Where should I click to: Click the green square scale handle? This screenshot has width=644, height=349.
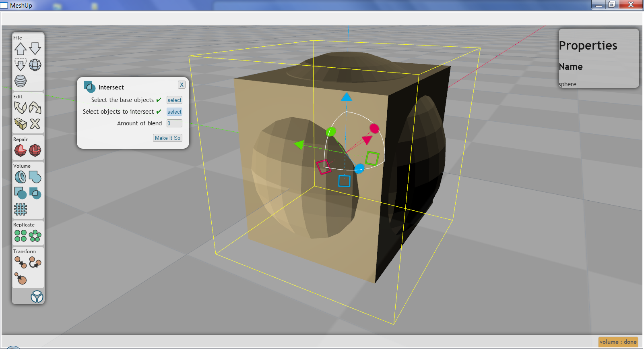click(372, 158)
